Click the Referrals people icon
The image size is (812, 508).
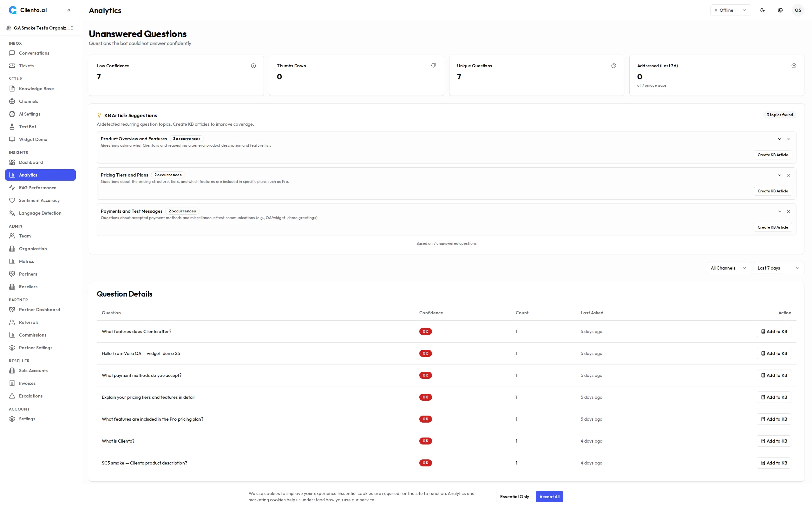(x=12, y=323)
